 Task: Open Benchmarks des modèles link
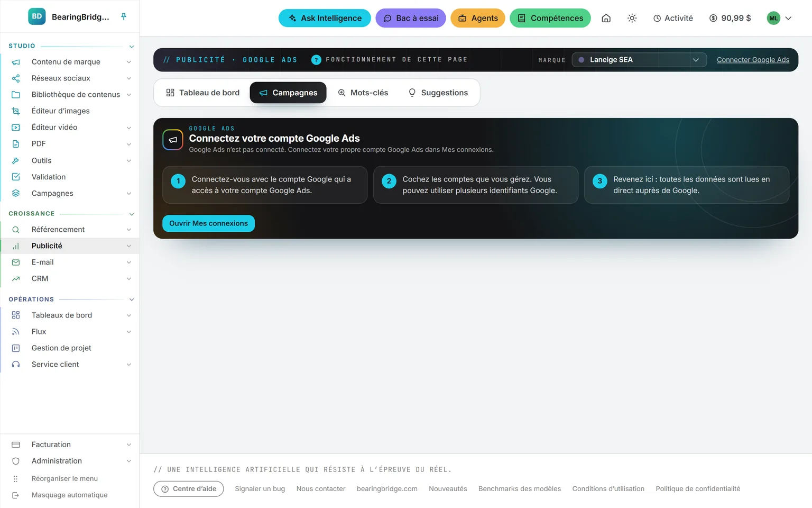520,489
